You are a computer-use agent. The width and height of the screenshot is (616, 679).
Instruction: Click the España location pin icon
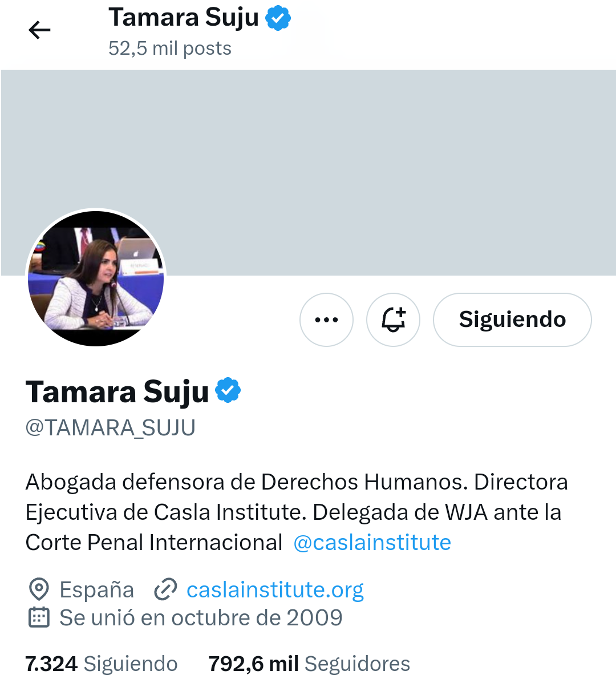[39, 589]
